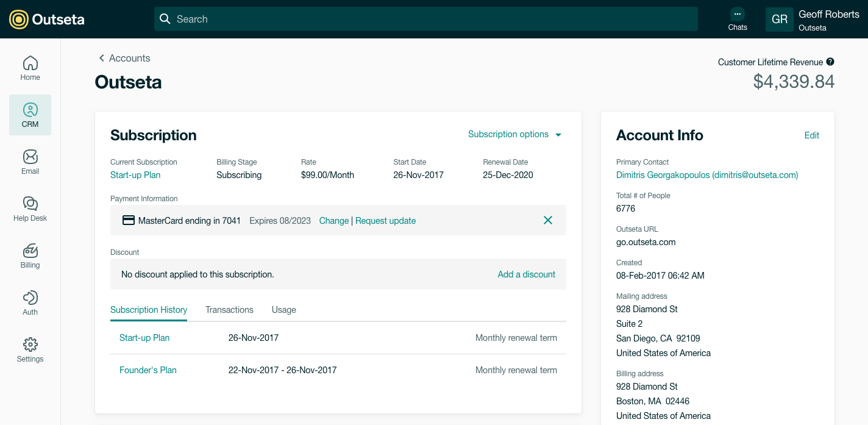Edit the Account Info section

812,135
